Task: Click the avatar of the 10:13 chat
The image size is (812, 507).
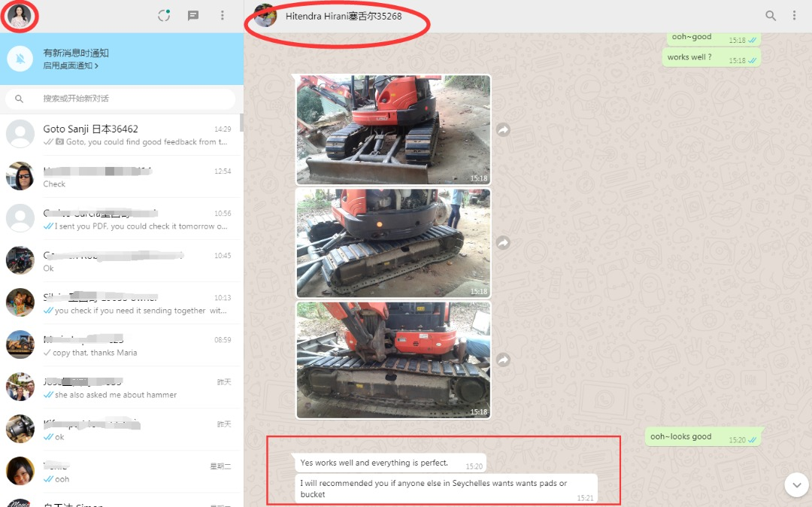Action: (x=20, y=302)
